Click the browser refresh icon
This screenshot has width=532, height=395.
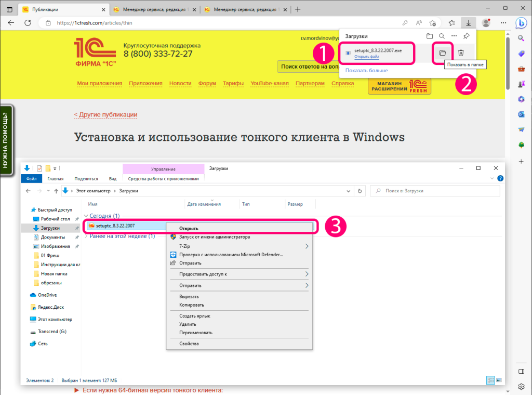point(28,23)
